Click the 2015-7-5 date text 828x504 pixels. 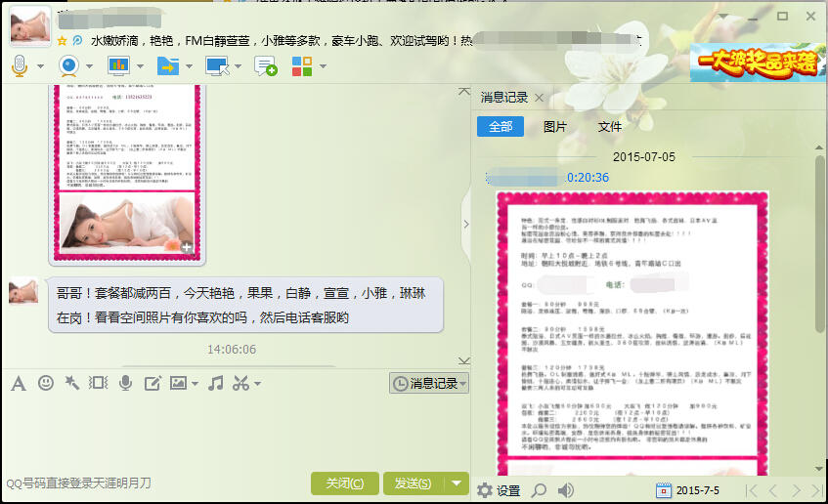click(698, 490)
